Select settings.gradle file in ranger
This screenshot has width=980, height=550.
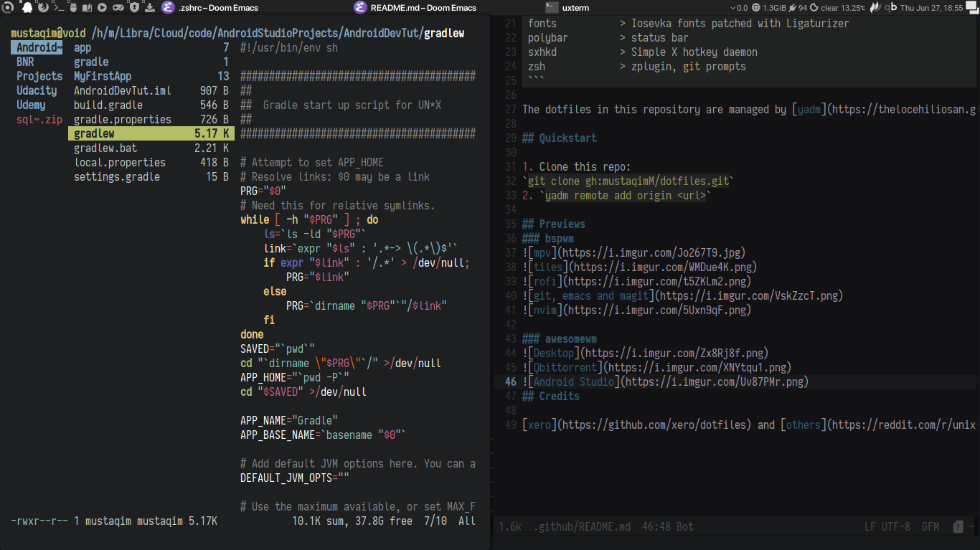151,176
